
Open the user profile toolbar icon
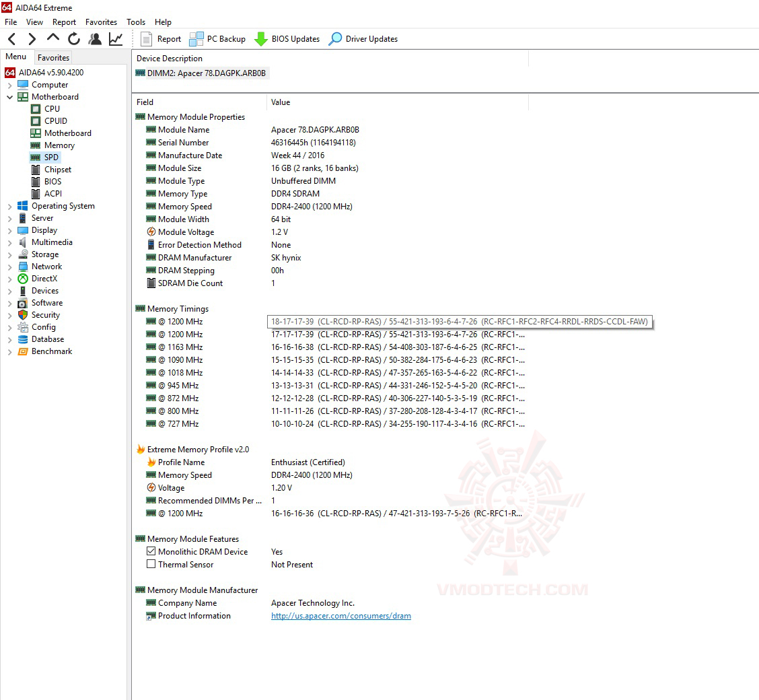coord(95,39)
